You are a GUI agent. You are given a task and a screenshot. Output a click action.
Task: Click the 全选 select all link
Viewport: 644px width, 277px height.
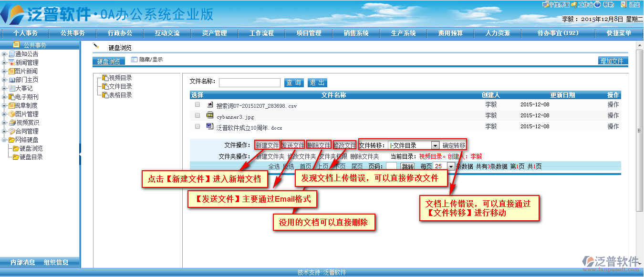tap(274, 166)
